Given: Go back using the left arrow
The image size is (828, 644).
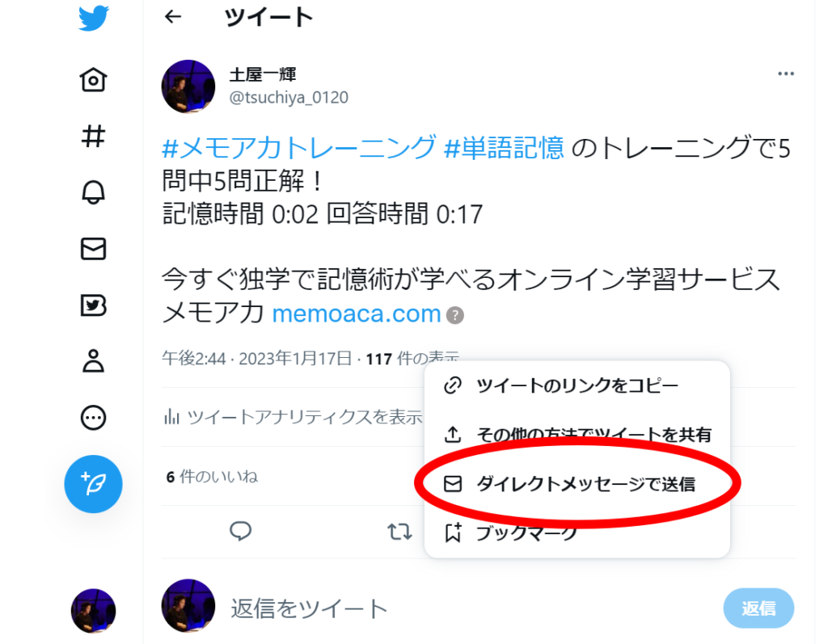Looking at the screenshot, I should click(x=173, y=17).
